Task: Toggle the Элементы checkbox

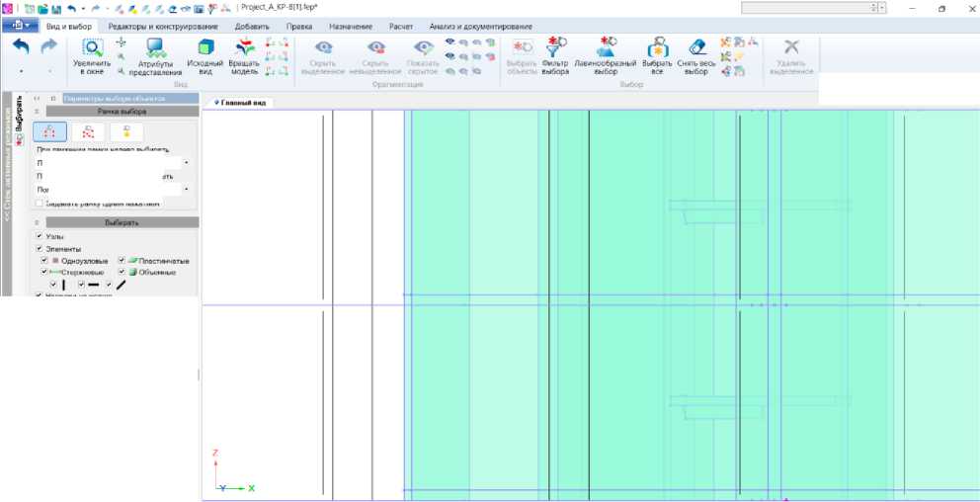Action: point(40,248)
